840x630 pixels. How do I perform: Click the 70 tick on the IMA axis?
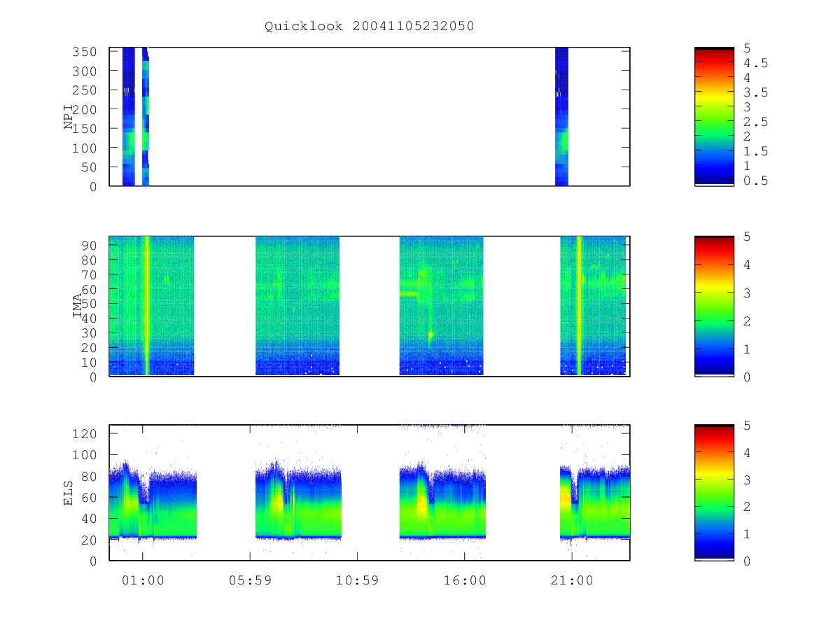point(93,274)
